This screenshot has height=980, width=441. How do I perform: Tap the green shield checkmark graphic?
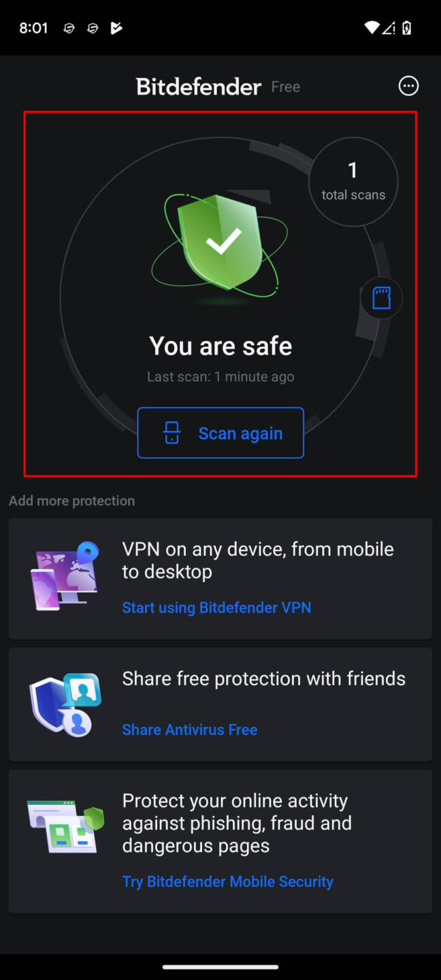point(220,242)
